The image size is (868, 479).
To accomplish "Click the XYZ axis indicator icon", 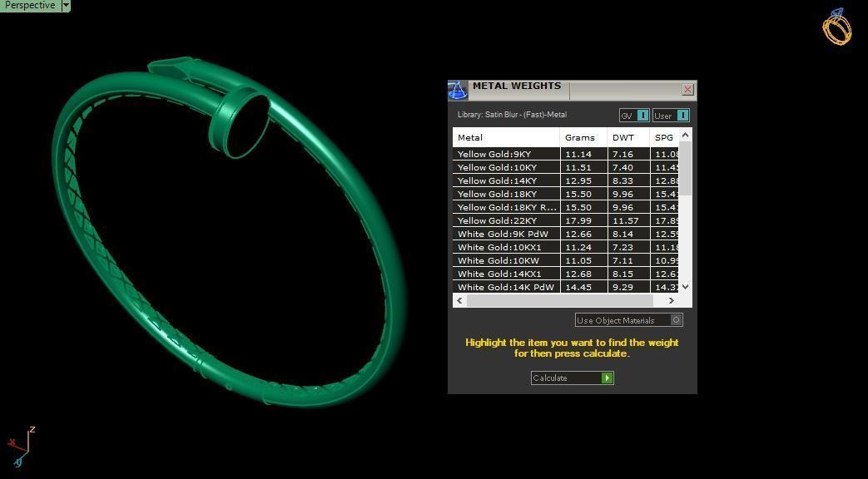I will pos(21,447).
